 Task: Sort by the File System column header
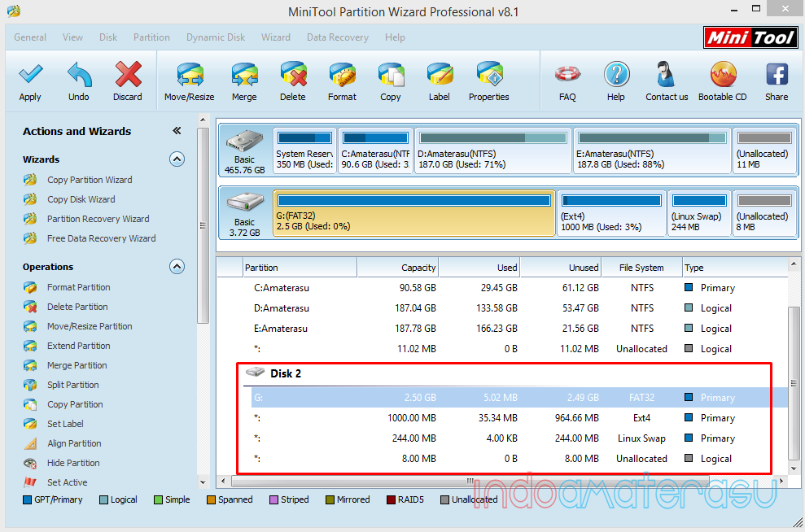tap(641, 268)
